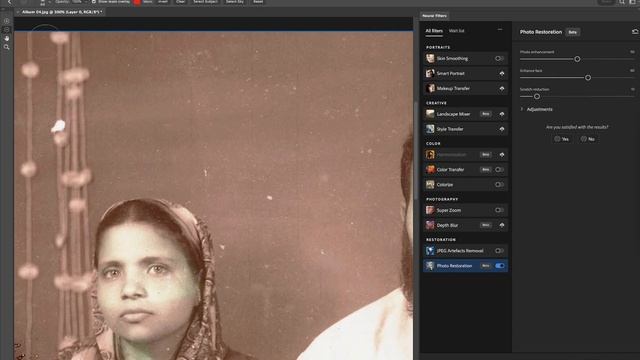
Task: Download the Depth Blur filter
Action: point(502,225)
